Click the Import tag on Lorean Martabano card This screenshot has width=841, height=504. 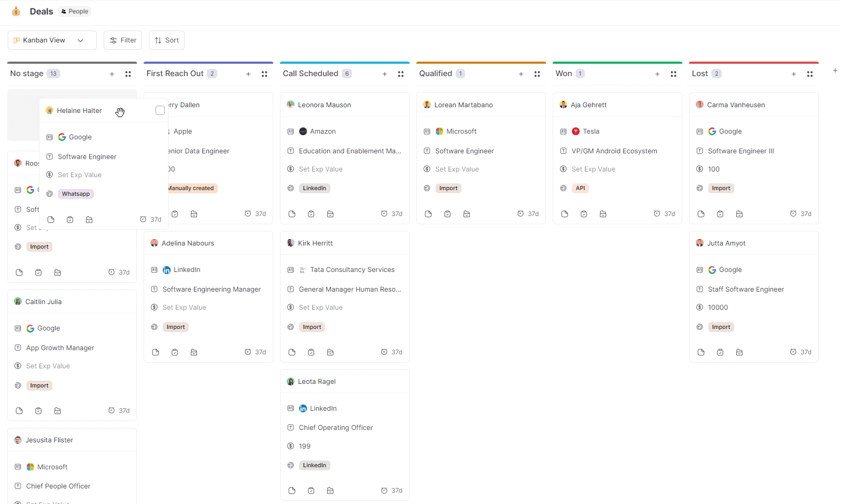tap(448, 188)
